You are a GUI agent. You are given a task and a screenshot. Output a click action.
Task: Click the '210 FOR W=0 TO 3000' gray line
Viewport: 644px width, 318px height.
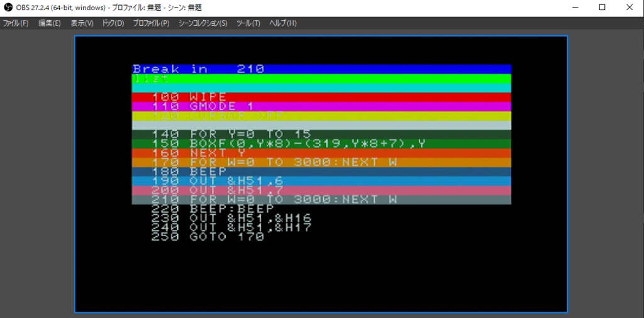321,200
